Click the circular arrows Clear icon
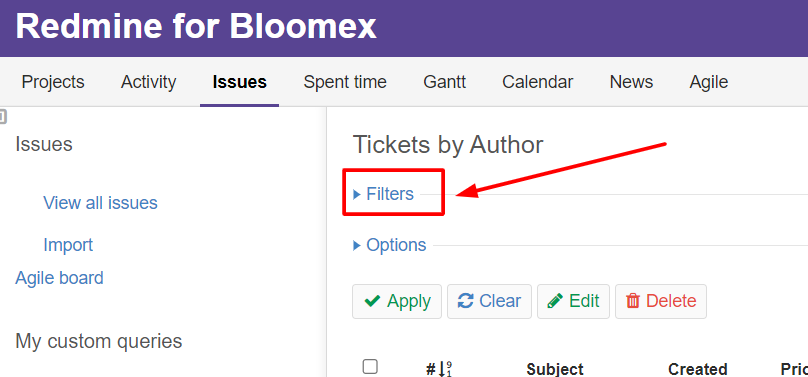 point(465,301)
